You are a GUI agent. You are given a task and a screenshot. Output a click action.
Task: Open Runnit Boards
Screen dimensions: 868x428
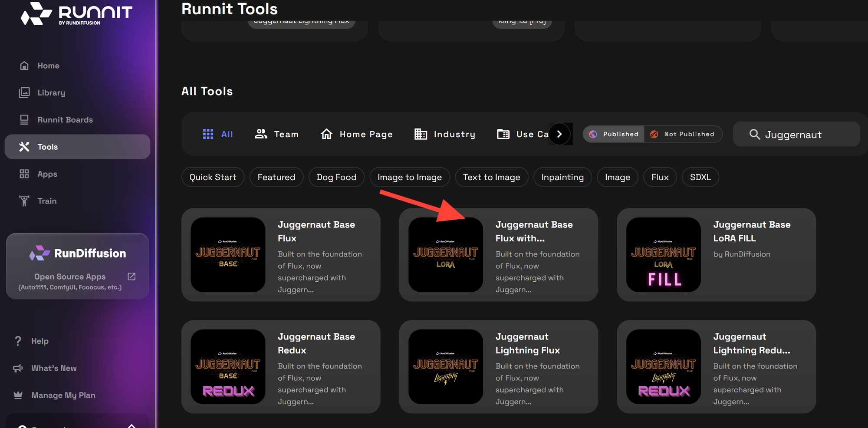click(x=65, y=119)
